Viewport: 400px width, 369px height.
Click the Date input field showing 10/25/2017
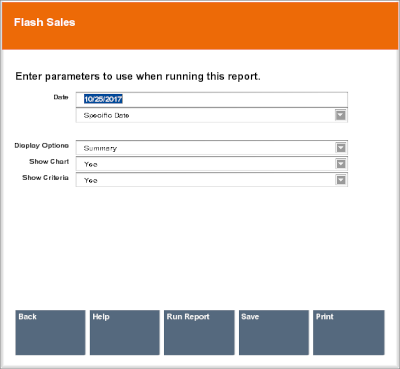pyautogui.click(x=212, y=99)
